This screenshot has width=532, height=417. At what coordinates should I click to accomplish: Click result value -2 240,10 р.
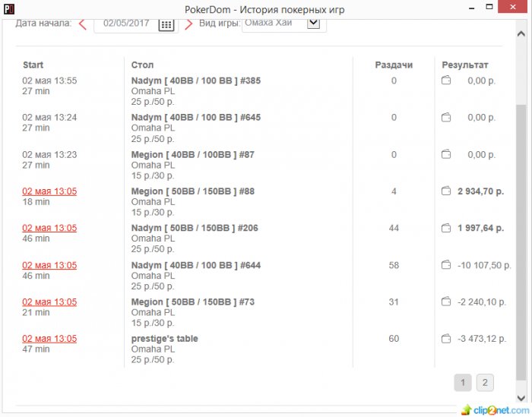(x=482, y=302)
